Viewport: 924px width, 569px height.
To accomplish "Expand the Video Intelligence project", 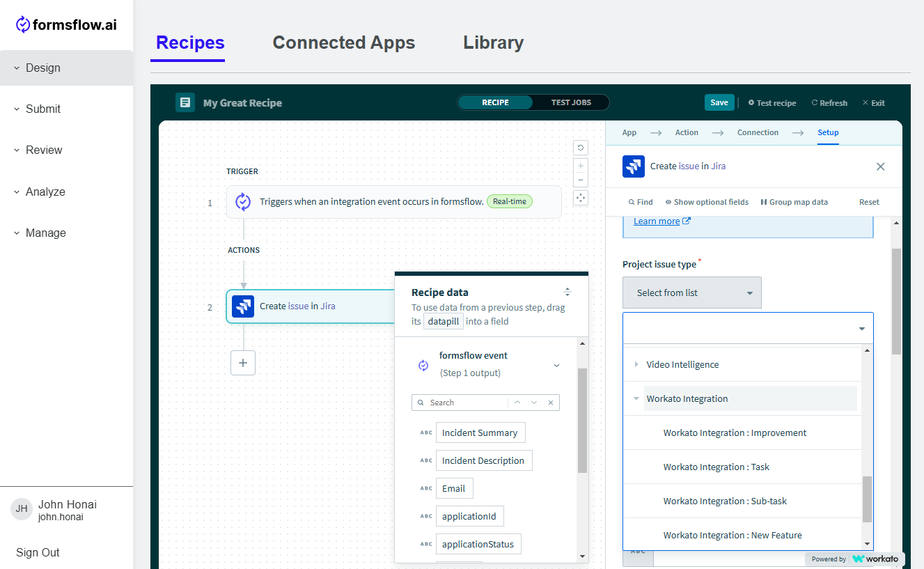I will pyautogui.click(x=636, y=364).
